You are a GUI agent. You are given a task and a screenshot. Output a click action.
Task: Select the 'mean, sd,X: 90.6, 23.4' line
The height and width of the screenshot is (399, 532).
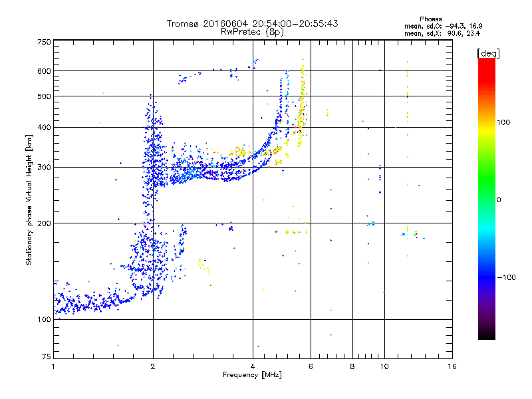point(442,33)
